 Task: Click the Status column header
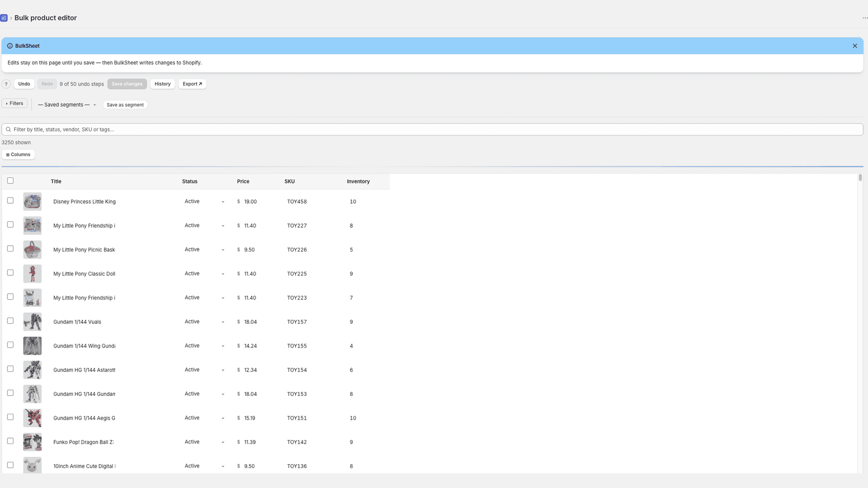(x=190, y=182)
